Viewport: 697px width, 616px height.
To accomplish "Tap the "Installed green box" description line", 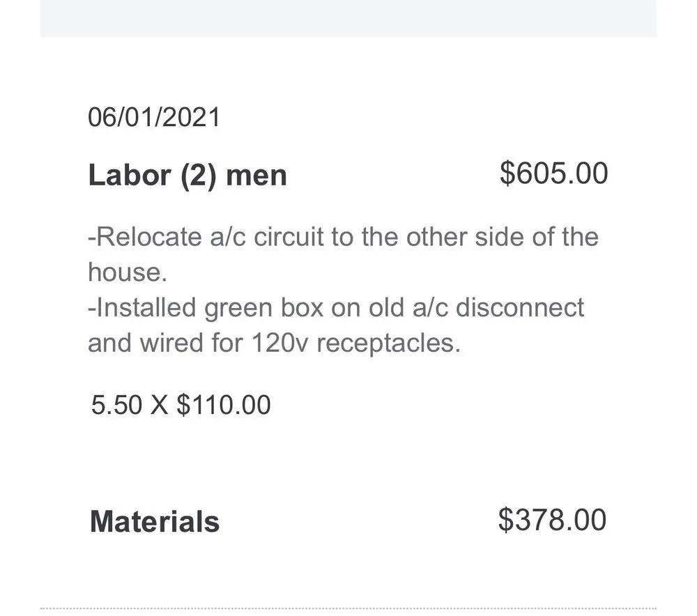I will click(x=336, y=307).
